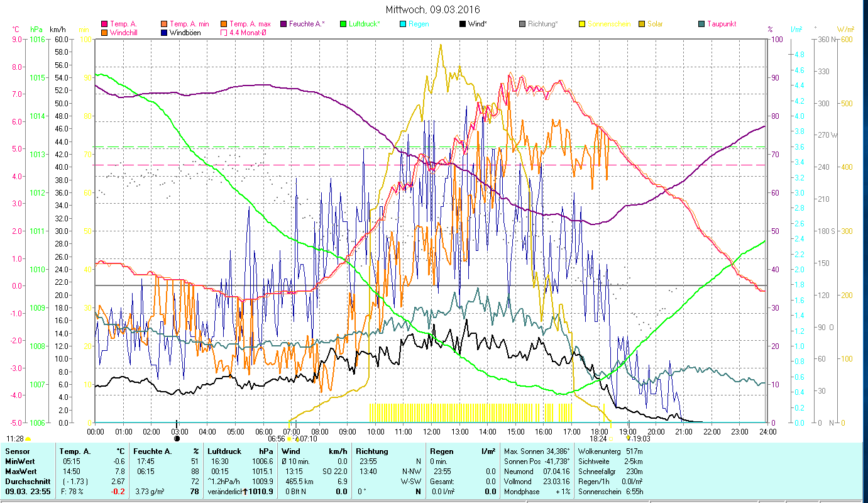The height and width of the screenshot is (503, 868).
Task: Click the pink Temp. A. legend square
Action: pos(104,24)
